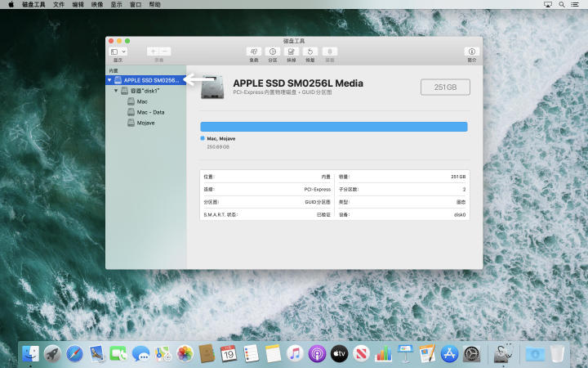Screen dimensions: 588x368
Task: Open the Trash in the Dock
Action: point(557,354)
